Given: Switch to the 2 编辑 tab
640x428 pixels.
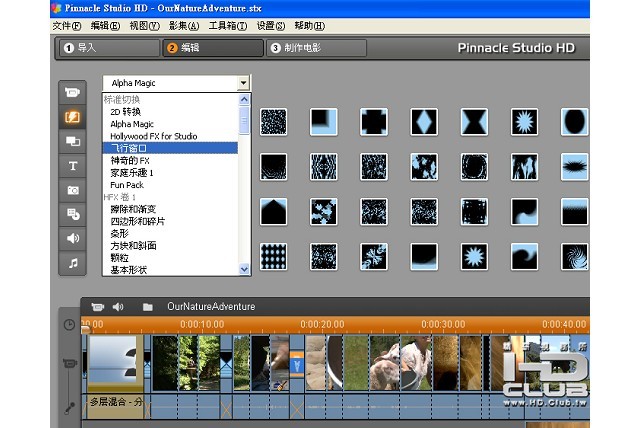Looking at the screenshot, I should tap(213, 48).
